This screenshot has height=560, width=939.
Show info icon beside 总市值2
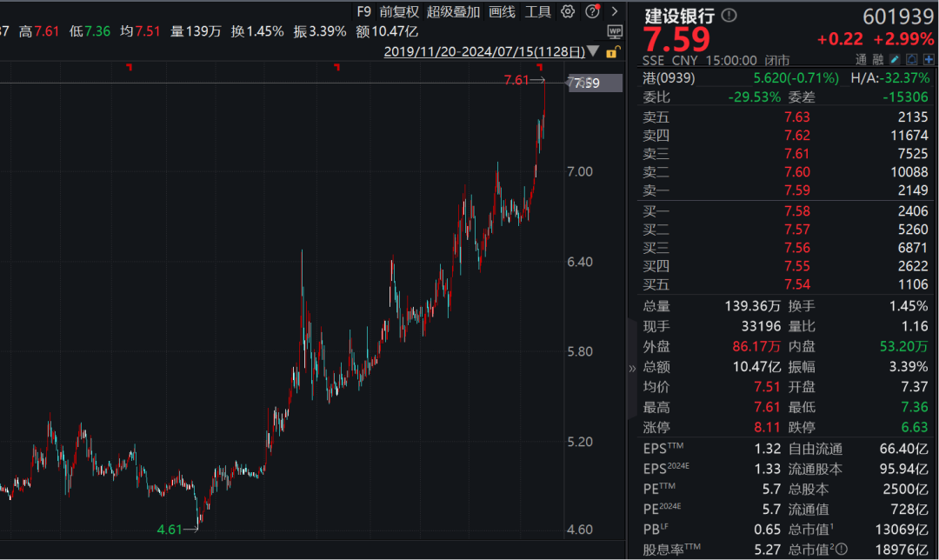(842, 550)
